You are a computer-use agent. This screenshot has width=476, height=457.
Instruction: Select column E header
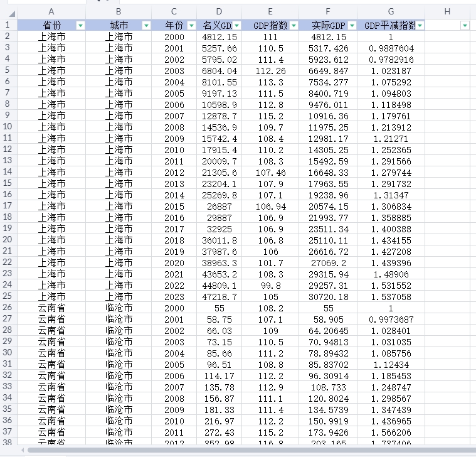pos(270,12)
